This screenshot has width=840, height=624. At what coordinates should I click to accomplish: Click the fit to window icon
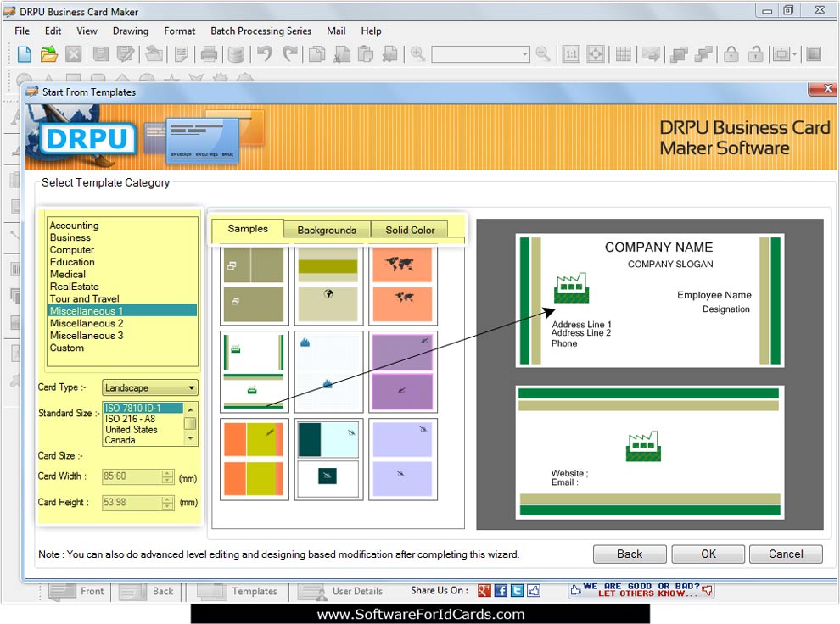[x=596, y=54]
